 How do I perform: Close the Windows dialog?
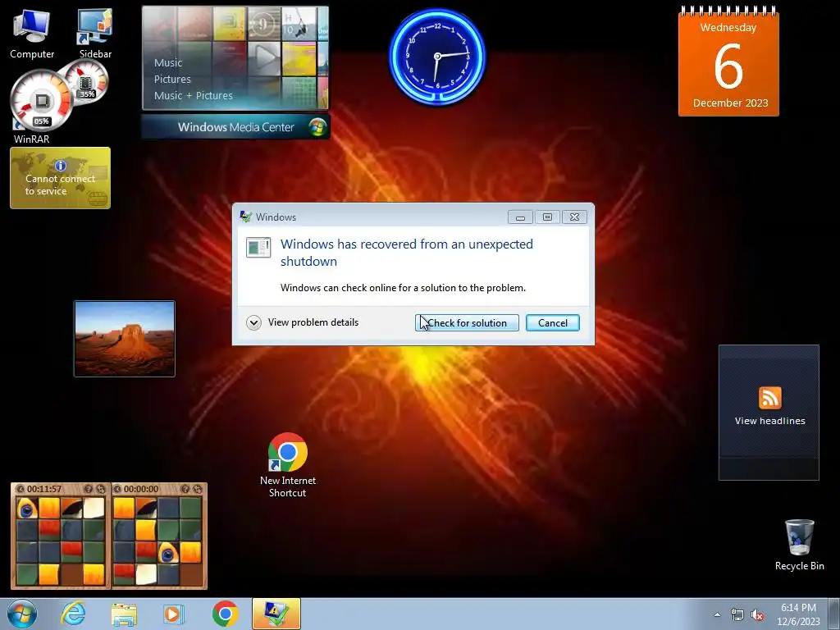574,217
